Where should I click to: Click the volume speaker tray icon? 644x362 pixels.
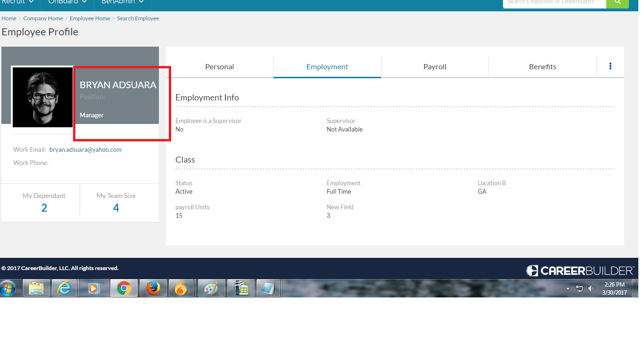point(591,288)
